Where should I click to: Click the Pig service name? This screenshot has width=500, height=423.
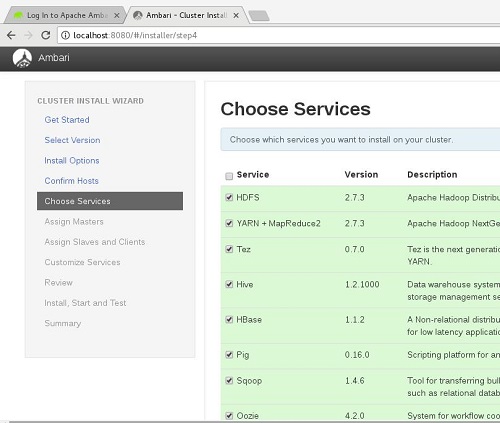243,355
